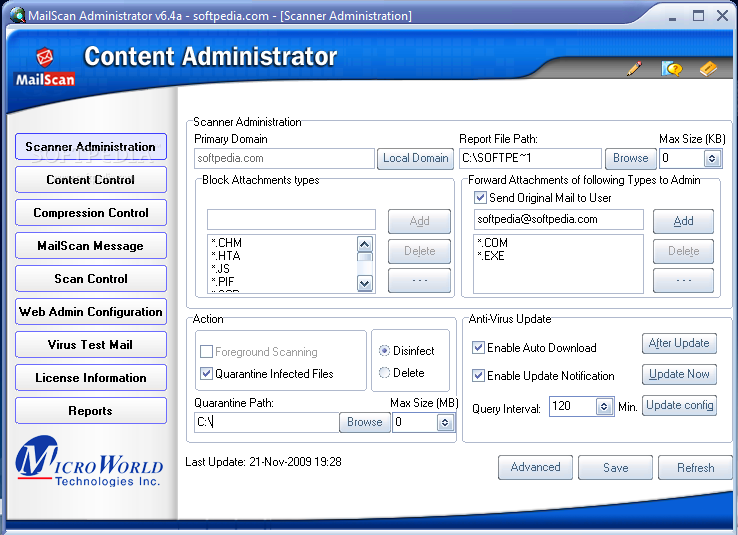Click the After Update button

point(679,343)
